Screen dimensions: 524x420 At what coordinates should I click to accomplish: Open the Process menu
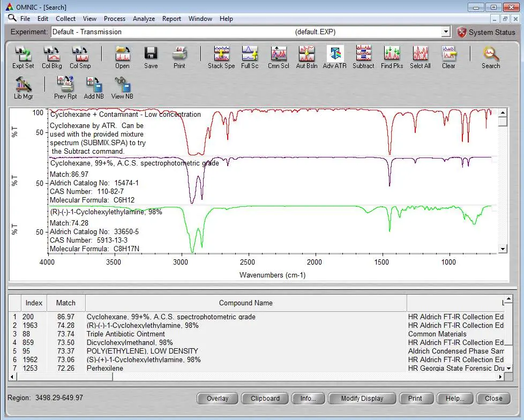pos(115,19)
